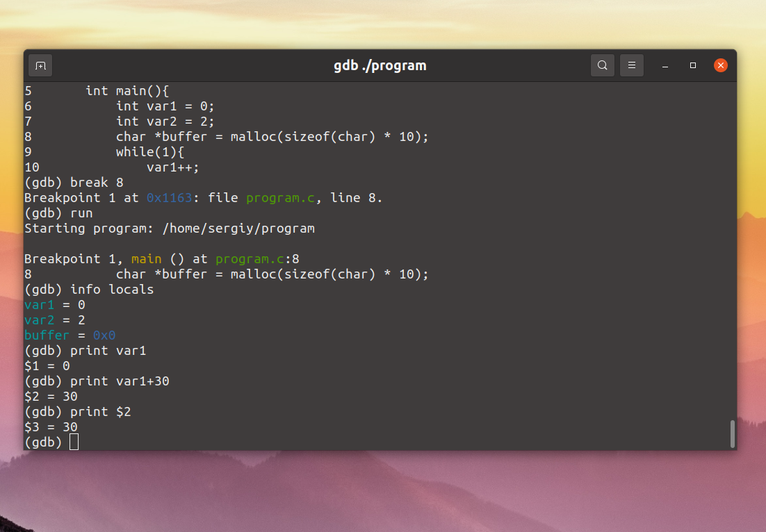Screen dimensions: 766x532
Task: Click the cyan 'var2' local variable
Action: click(x=40, y=320)
